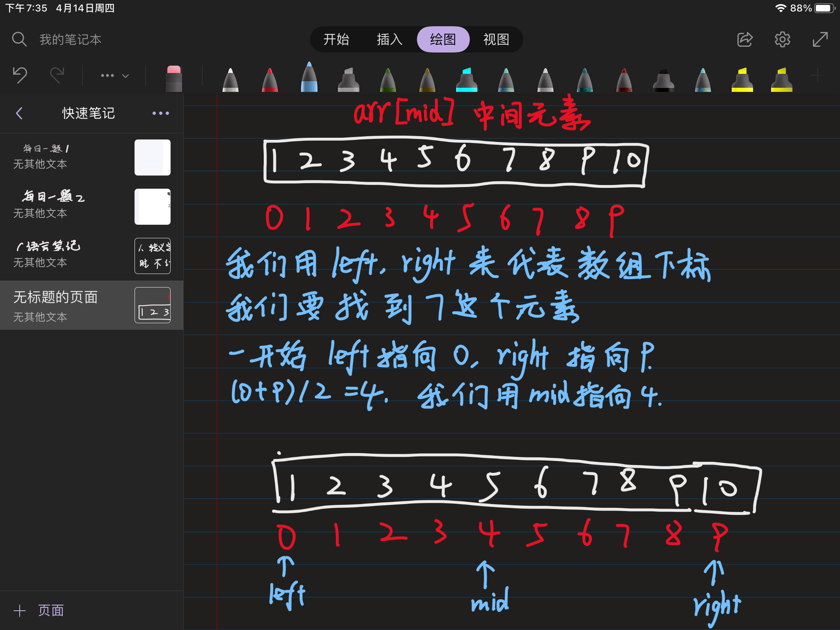Open the 视图 tab
The image size is (840, 630).
point(496,39)
